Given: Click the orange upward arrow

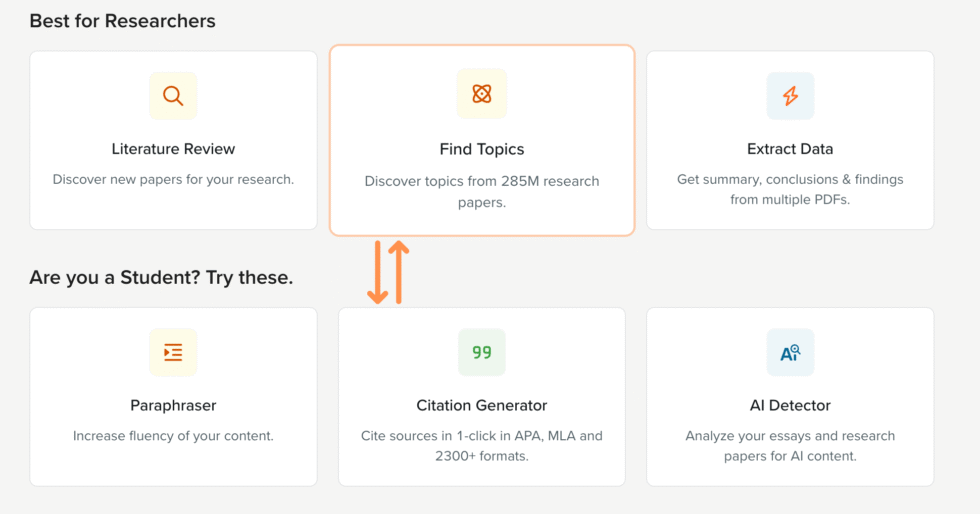Looking at the screenshot, I should pyautogui.click(x=398, y=272).
